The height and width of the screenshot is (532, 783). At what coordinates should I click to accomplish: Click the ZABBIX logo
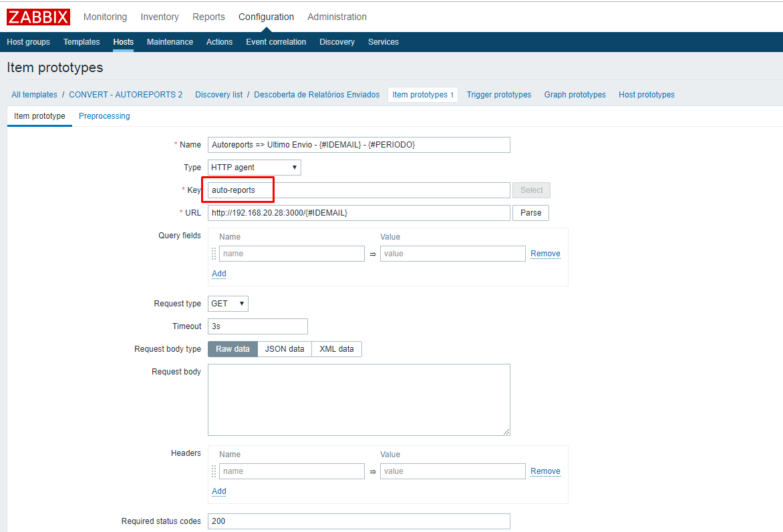pos(38,17)
